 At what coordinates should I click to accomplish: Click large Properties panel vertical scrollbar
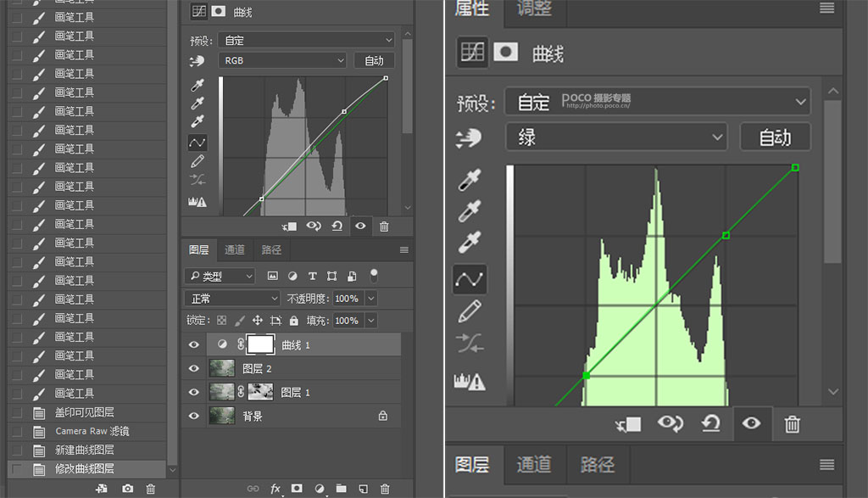coord(832,182)
